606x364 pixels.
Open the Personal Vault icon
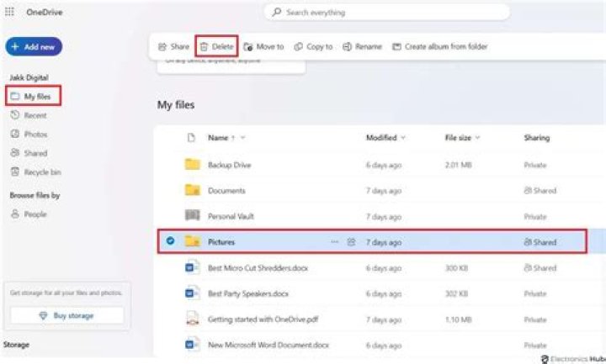(x=192, y=216)
